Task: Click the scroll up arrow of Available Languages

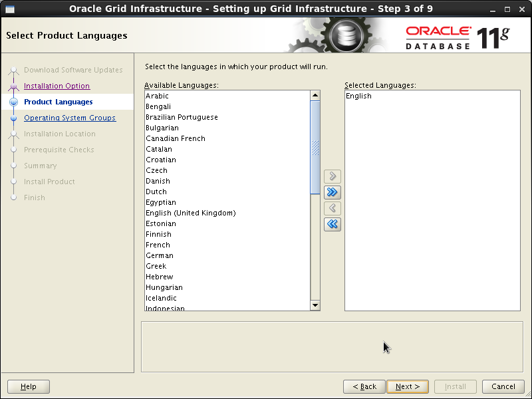Action: 315,95
